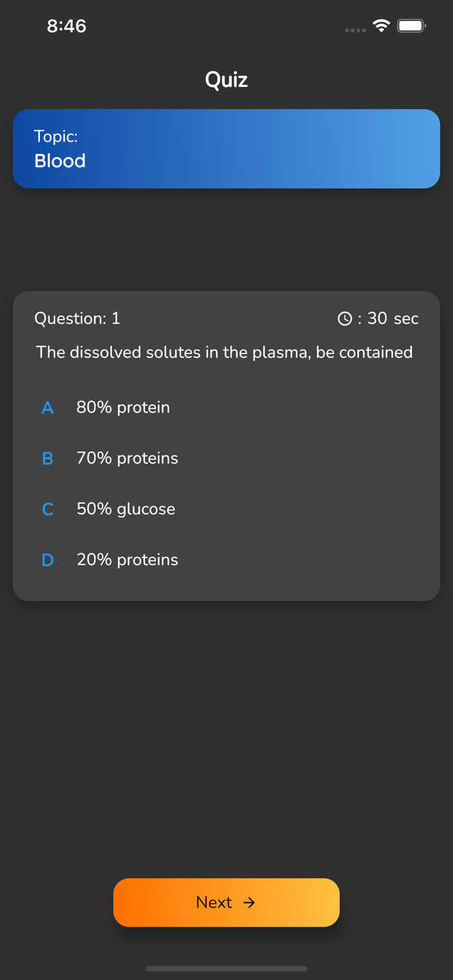Click the cellular signal dots indicator
Image resolution: width=453 pixels, height=980 pixels.
coord(354,30)
